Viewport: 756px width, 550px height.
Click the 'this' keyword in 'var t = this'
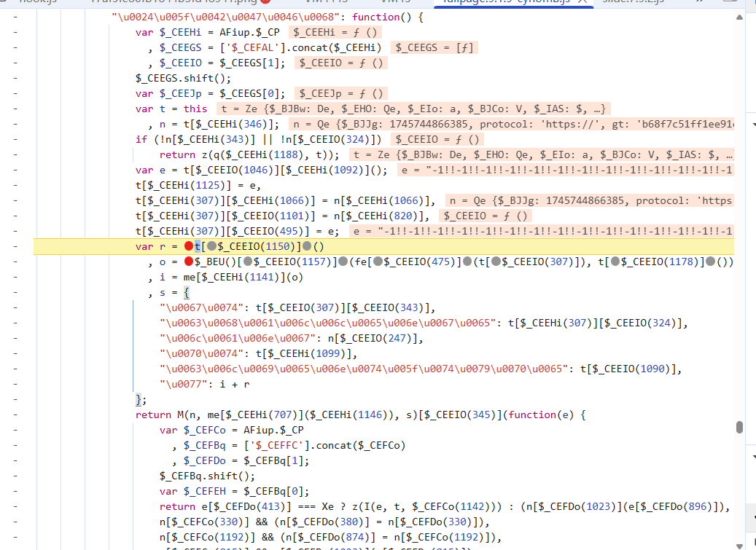(x=195, y=109)
